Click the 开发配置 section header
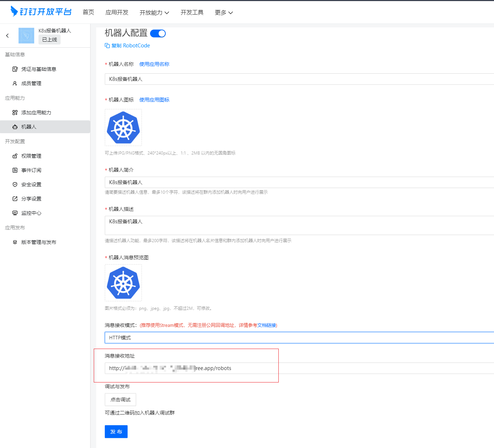 pos(15,141)
